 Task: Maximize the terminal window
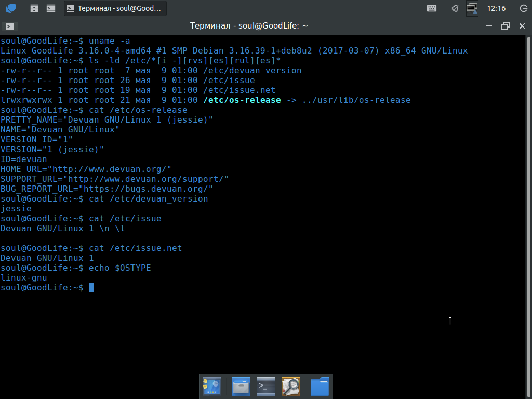506,26
